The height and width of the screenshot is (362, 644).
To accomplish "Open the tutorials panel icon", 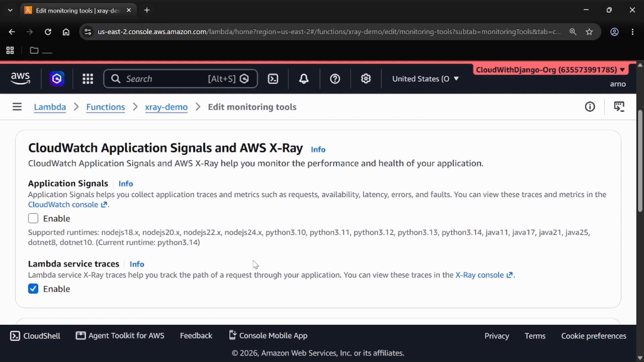I will pos(619,107).
